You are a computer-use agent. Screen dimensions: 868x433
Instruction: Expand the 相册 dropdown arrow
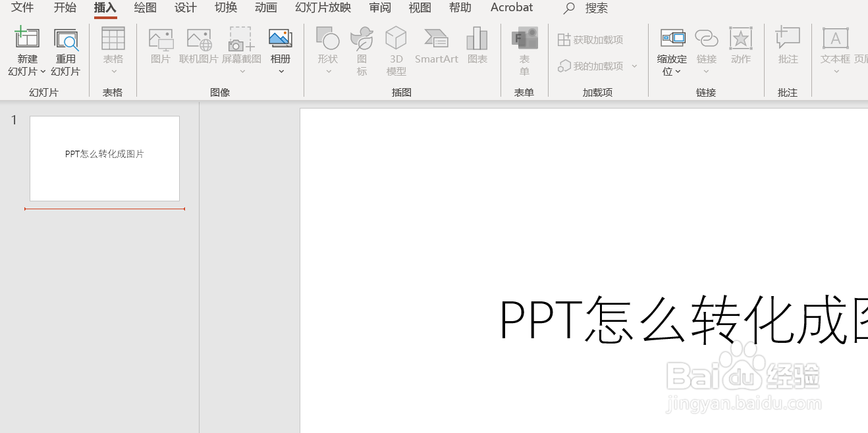tap(281, 72)
